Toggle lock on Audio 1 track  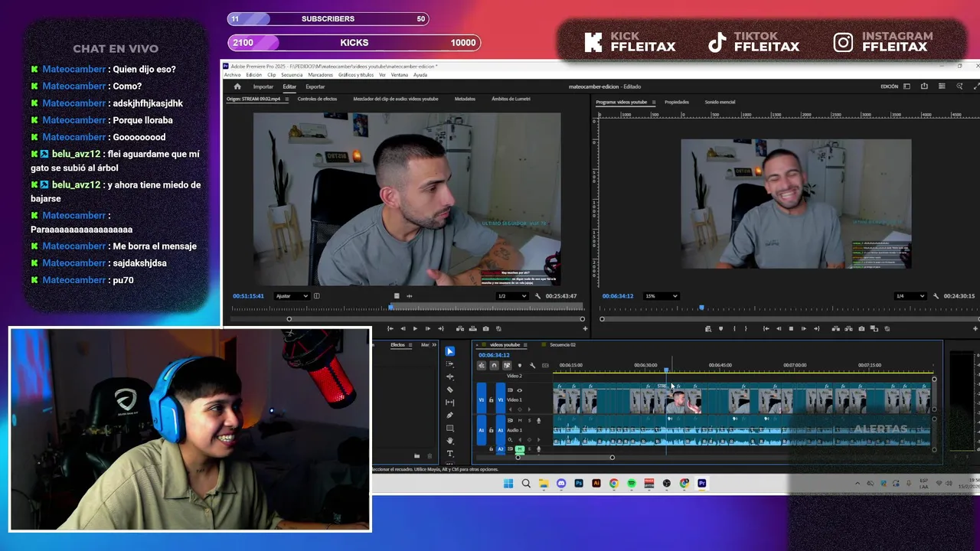(x=491, y=430)
